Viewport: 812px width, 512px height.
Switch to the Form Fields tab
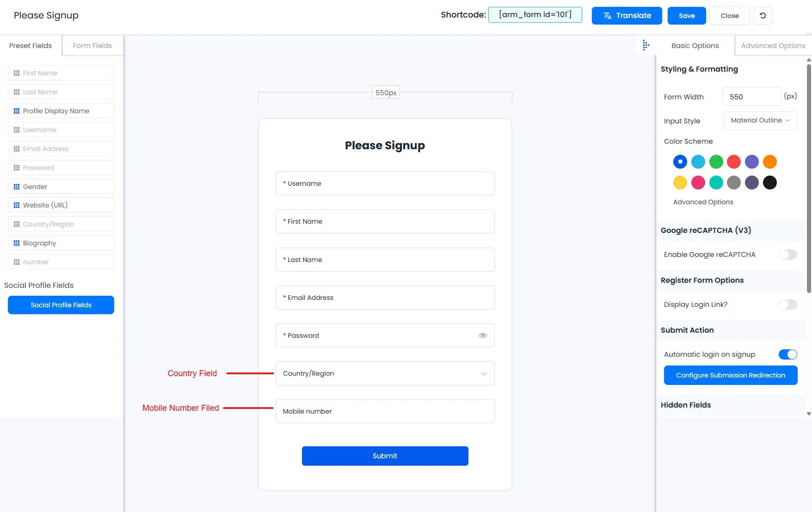click(x=92, y=46)
